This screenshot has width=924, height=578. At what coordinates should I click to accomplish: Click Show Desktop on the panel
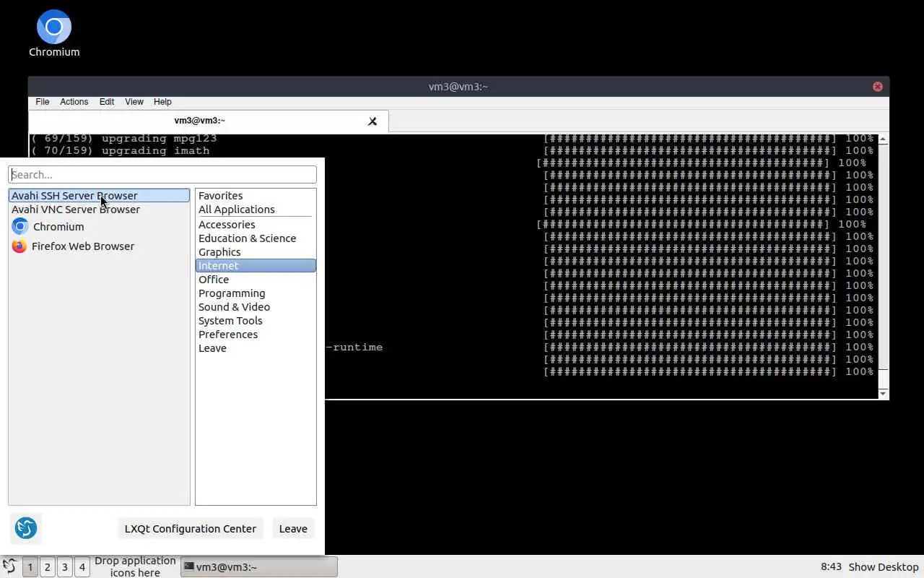click(884, 567)
